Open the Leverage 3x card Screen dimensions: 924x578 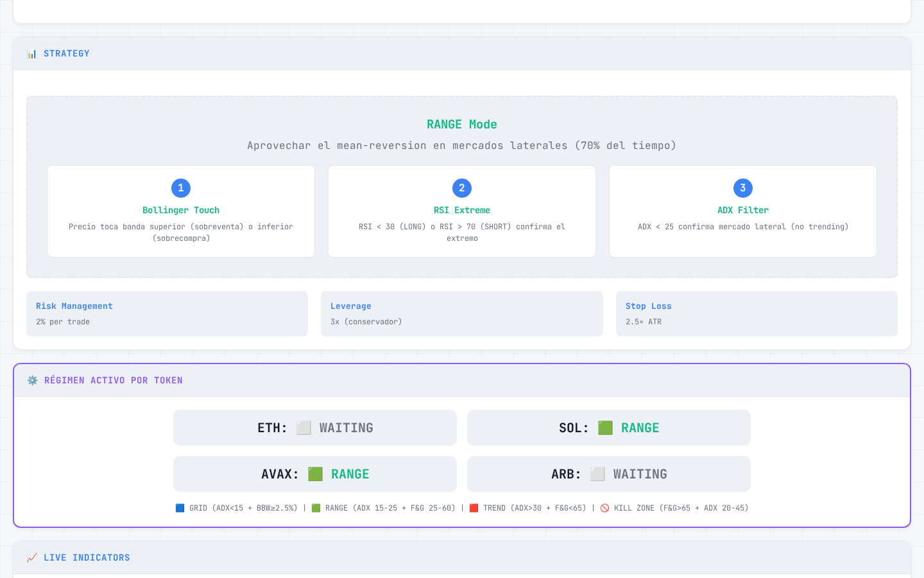point(461,313)
